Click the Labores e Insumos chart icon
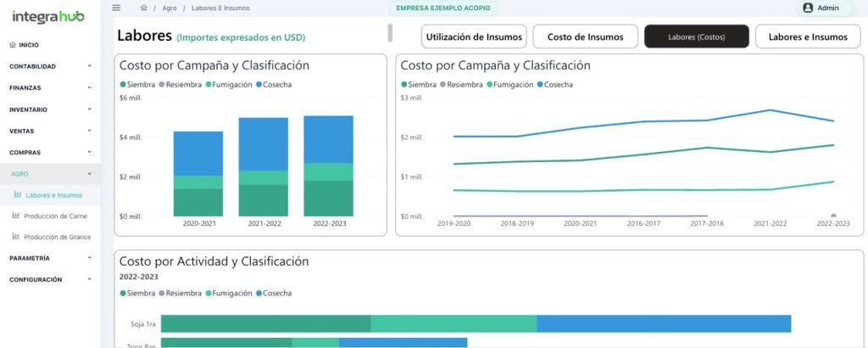Viewport: 868px width, 348px height. point(18,195)
